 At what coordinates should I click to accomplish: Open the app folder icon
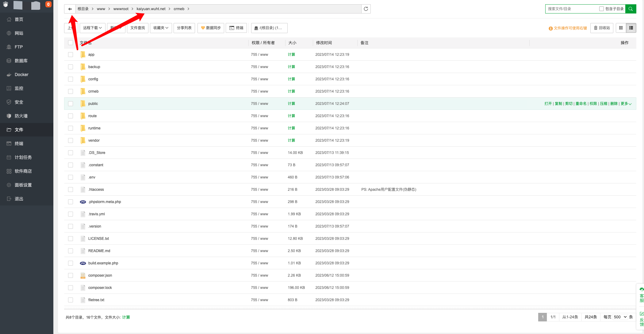click(x=83, y=55)
